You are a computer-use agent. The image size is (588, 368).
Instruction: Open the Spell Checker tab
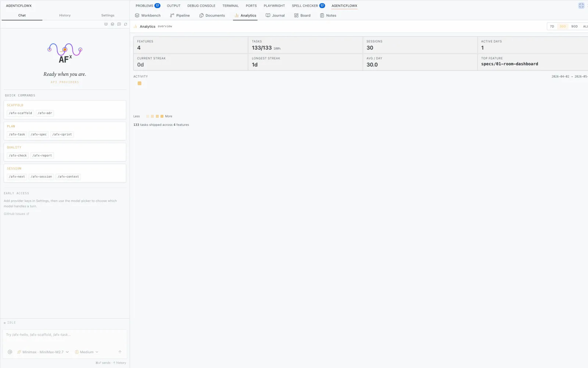pos(308,6)
